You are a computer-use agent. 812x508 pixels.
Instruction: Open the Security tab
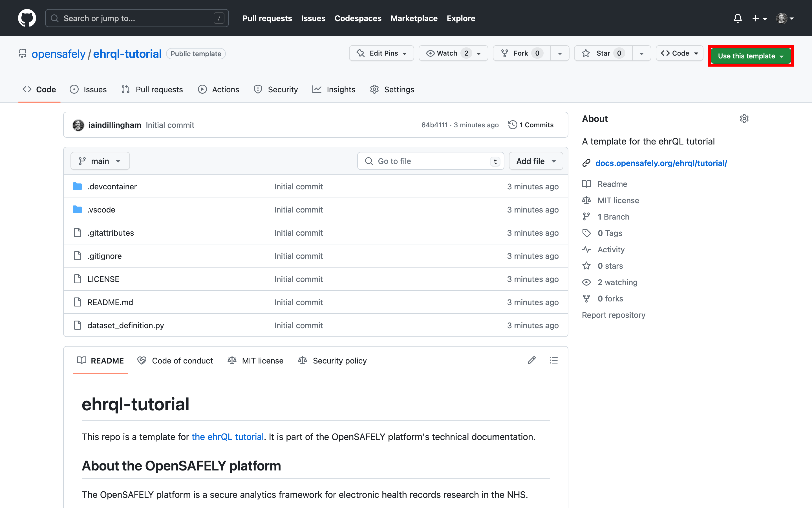click(x=276, y=89)
